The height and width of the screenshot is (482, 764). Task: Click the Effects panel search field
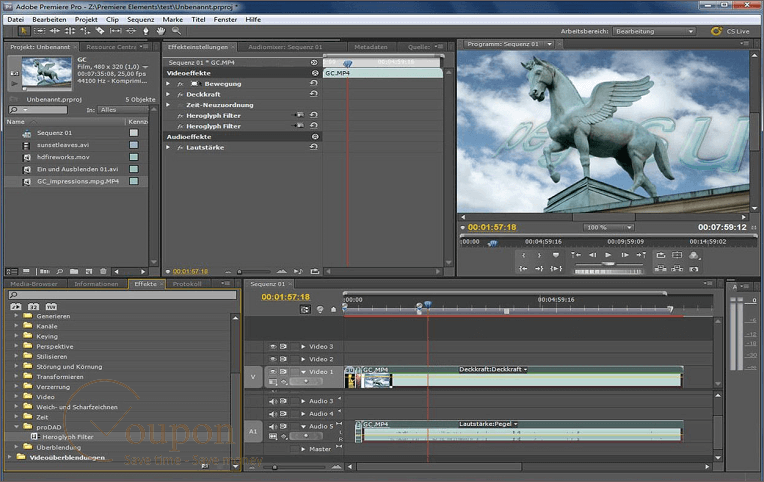tap(122, 294)
